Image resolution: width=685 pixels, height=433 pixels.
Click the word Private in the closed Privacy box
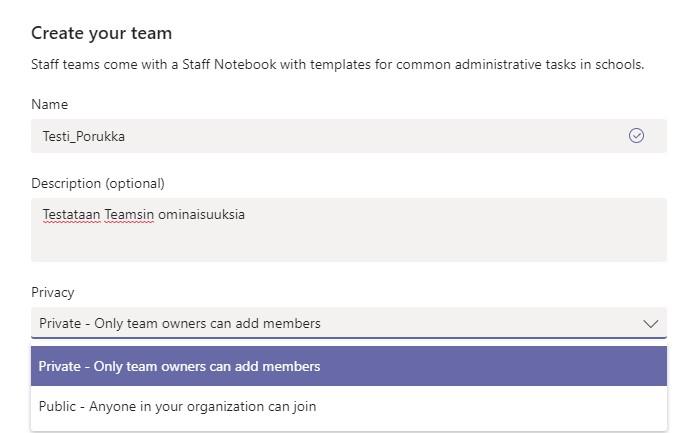pyautogui.click(x=60, y=323)
